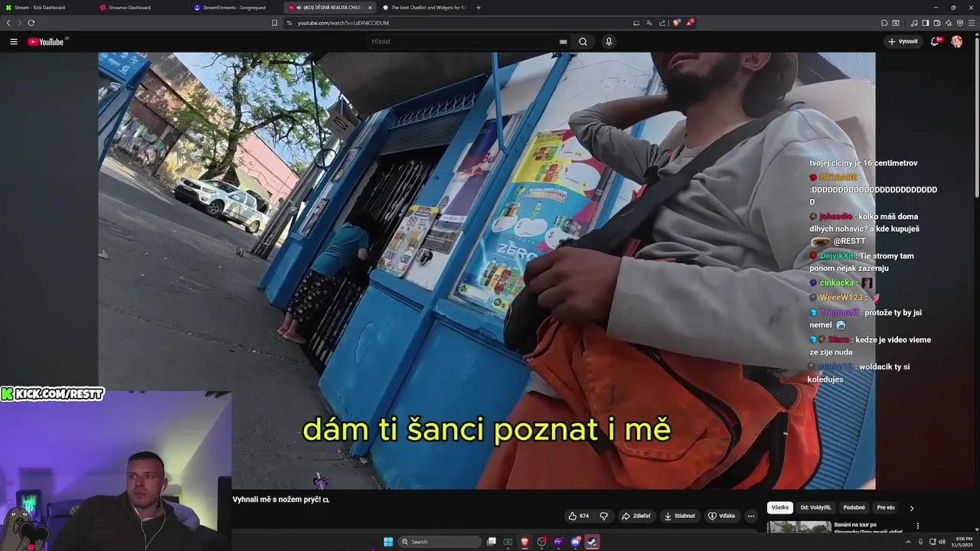Screen dimensions: 980x551
Task: Dislike the video with thumbs down
Action: click(x=604, y=516)
